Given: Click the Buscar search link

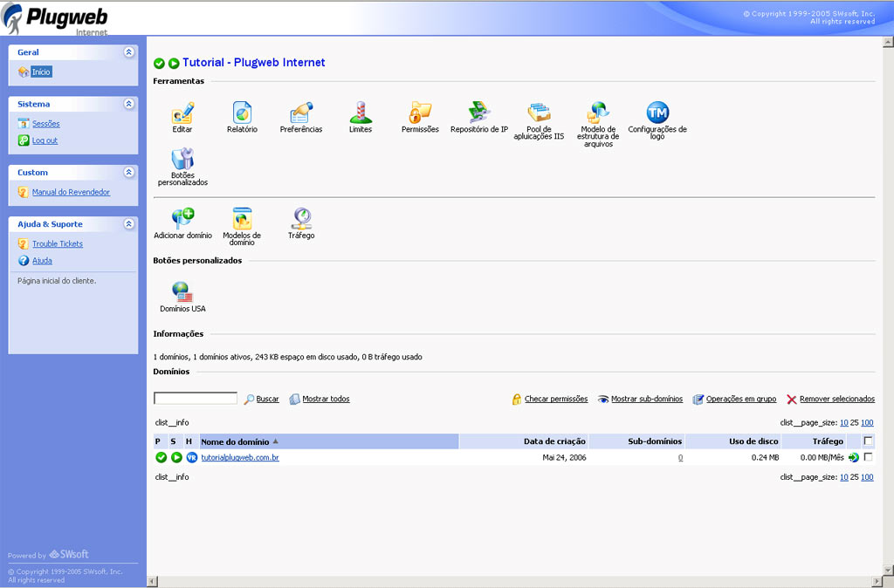Looking at the screenshot, I should [x=267, y=399].
